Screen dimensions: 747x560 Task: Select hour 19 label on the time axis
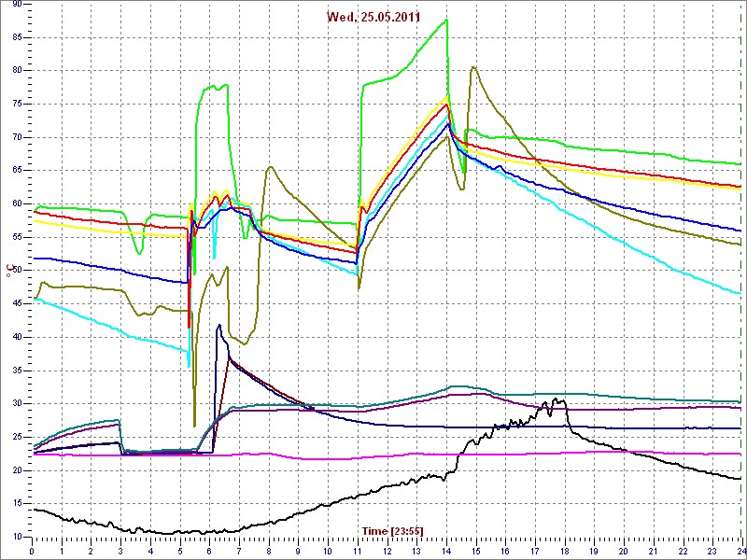[x=594, y=551]
